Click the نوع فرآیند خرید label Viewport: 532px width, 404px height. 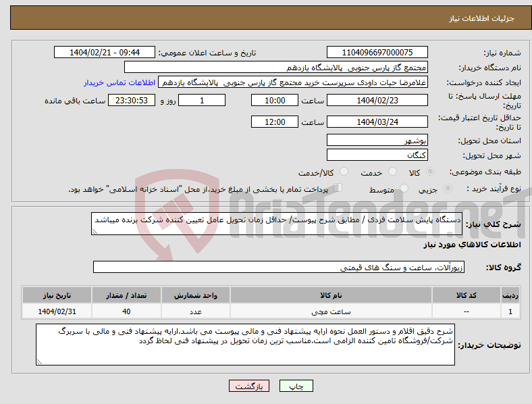tap(494, 188)
